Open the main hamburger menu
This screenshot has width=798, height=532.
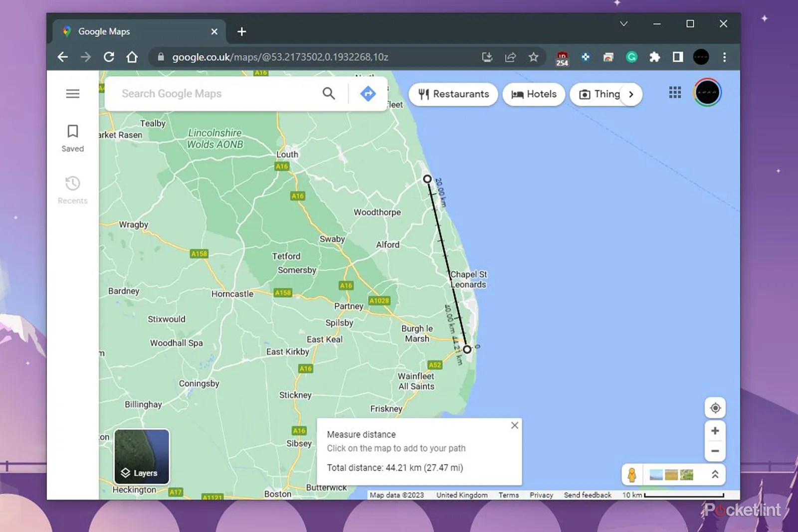coord(72,93)
